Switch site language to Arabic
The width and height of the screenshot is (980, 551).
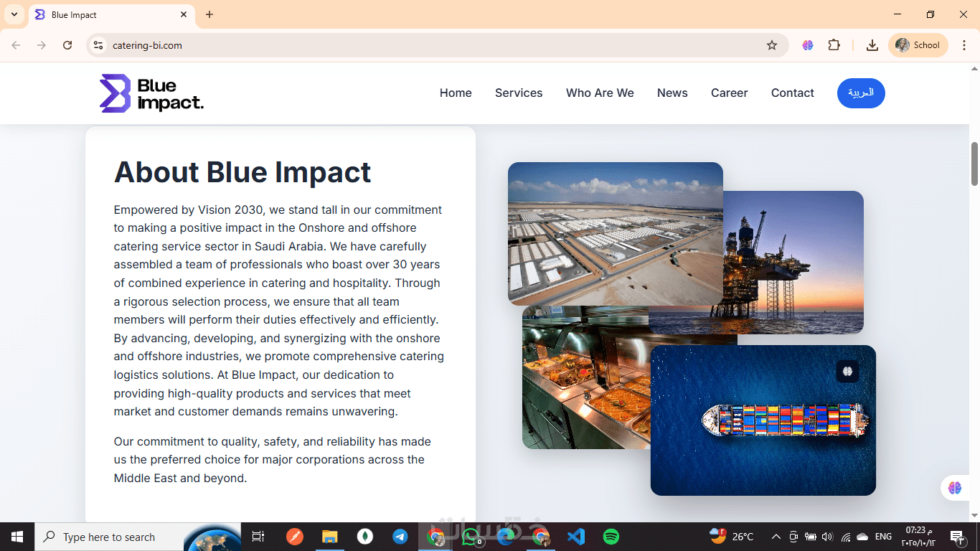861,93
